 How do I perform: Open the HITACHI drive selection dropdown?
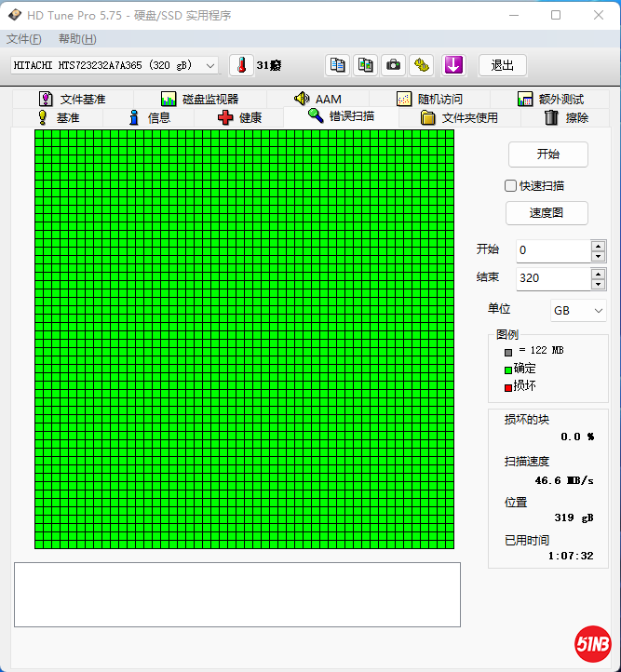tap(115, 65)
